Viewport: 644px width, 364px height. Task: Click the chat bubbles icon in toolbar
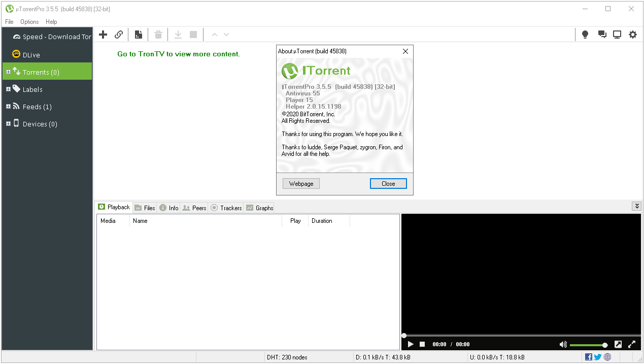[x=602, y=35]
